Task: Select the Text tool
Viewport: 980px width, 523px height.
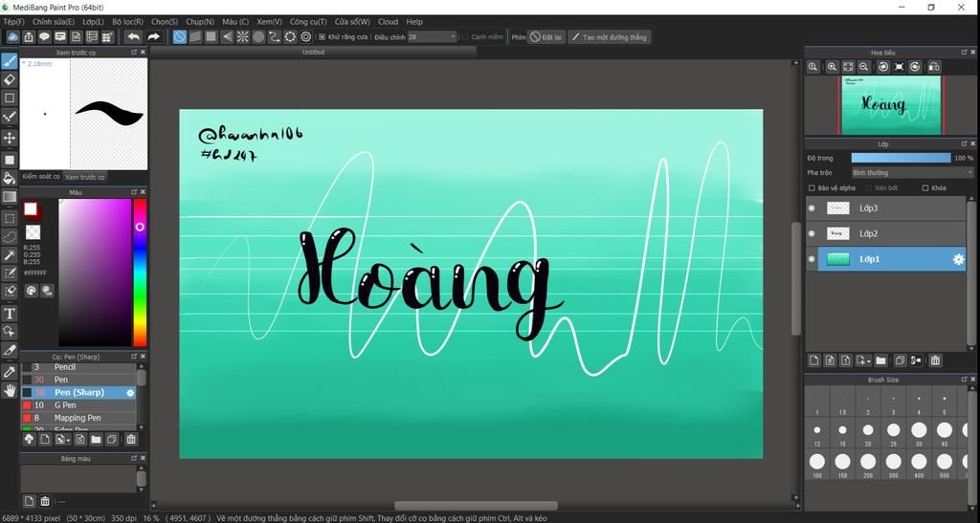Action: [10, 314]
